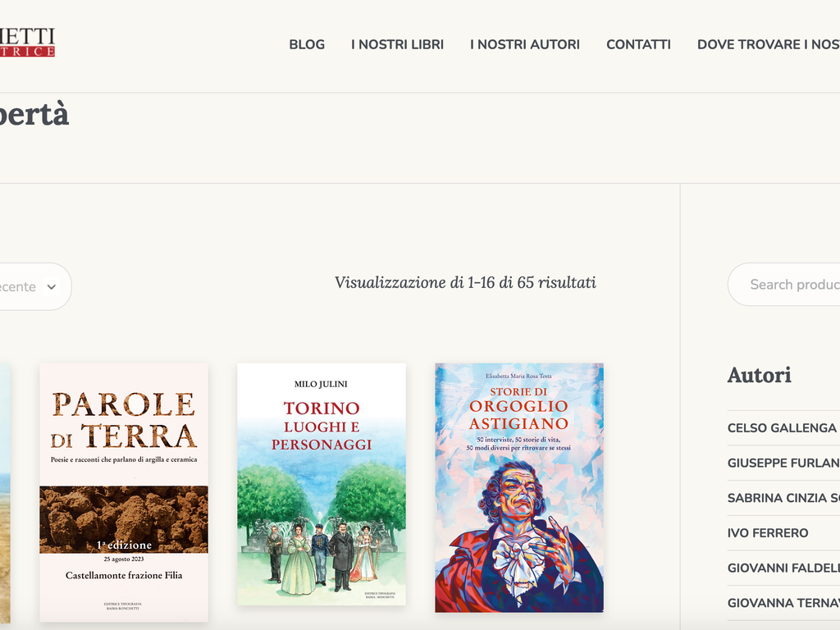Select author Ivo Ferrero
The image size is (840, 630).
pos(768,533)
